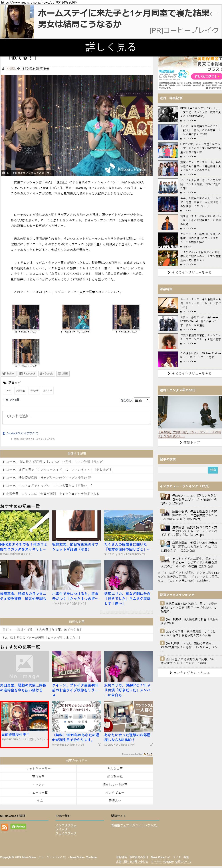Open みんなの声 category
This screenshot has width=222, height=868.
coord(115,768)
